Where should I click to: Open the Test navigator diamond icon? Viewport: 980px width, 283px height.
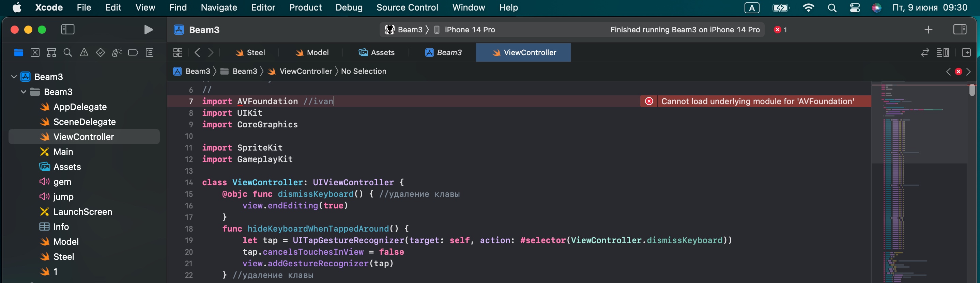tap(101, 52)
